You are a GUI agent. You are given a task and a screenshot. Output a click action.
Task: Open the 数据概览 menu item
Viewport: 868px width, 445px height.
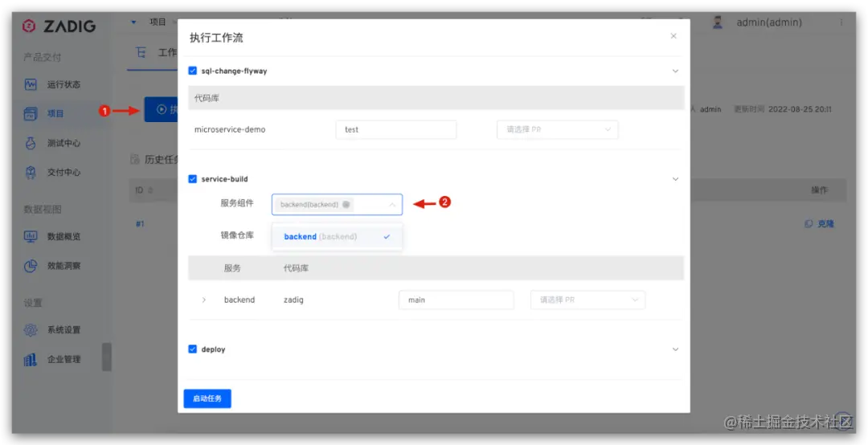63,236
